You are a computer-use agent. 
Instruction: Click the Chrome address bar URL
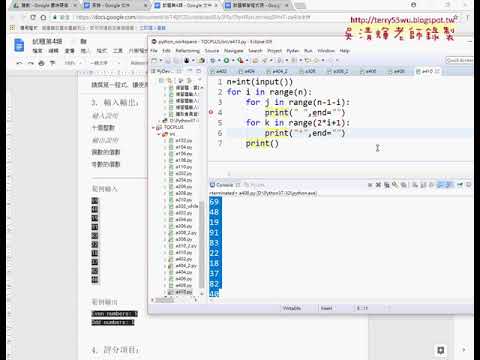click(x=193, y=17)
